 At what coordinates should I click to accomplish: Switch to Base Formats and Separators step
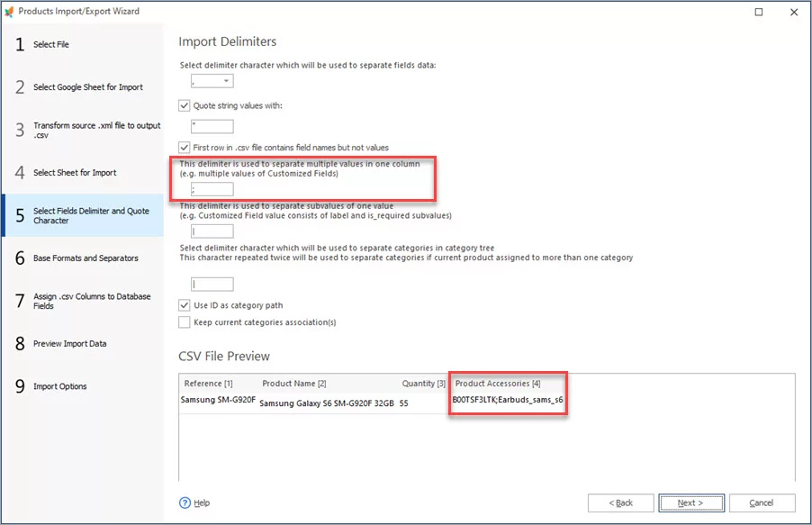pyautogui.click(x=86, y=258)
